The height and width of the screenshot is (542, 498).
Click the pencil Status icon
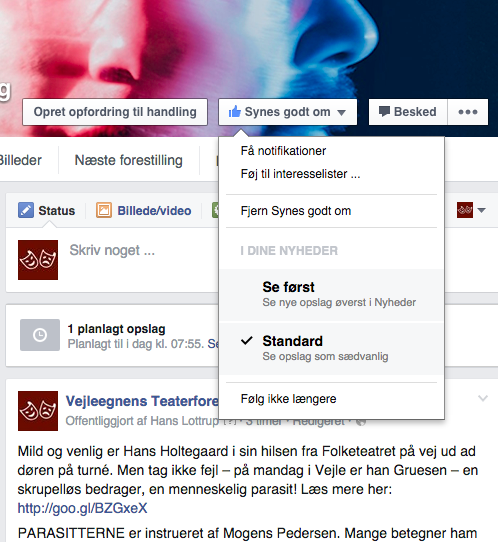click(x=26, y=210)
